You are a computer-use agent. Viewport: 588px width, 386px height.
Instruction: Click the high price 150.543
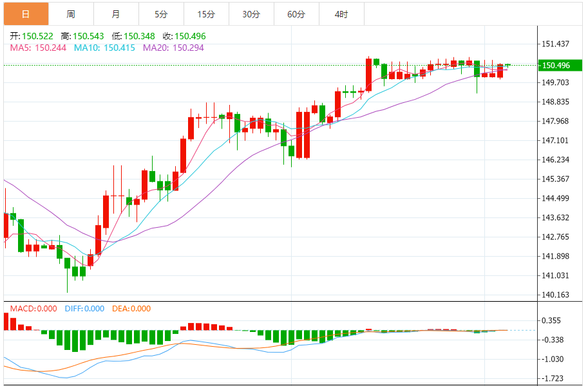pos(88,37)
